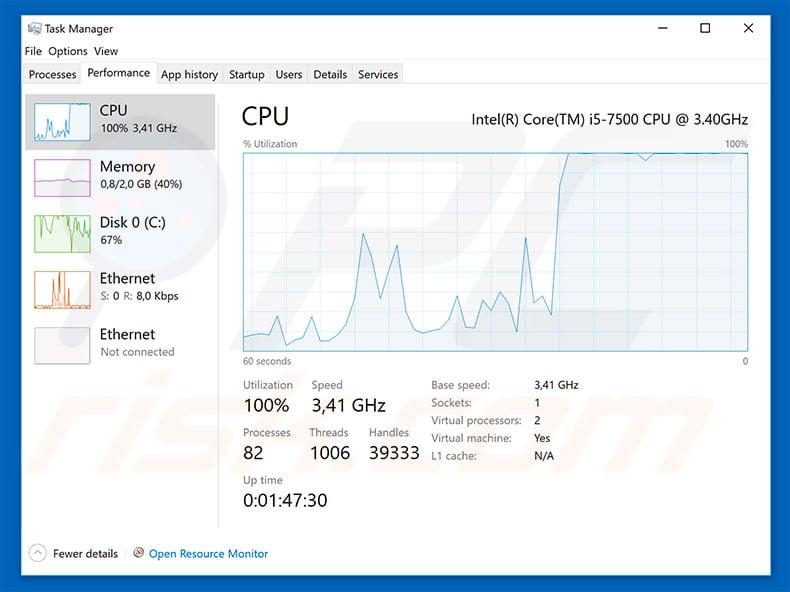Open the View menu
The width and height of the screenshot is (790, 592).
(x=106, y=51)
